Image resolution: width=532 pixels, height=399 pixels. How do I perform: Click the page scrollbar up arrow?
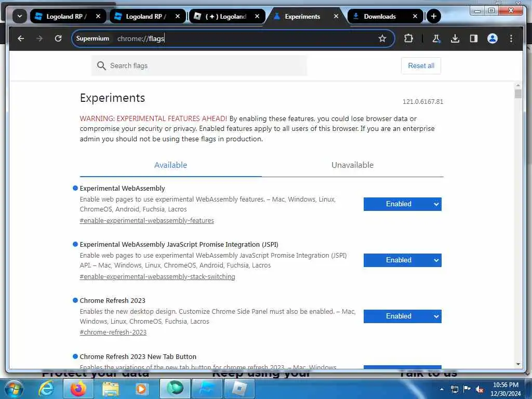[518, 86]
